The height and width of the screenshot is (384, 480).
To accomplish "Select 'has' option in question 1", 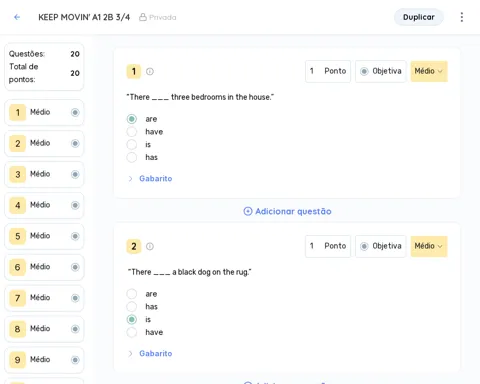I will (x=132, y=157).
